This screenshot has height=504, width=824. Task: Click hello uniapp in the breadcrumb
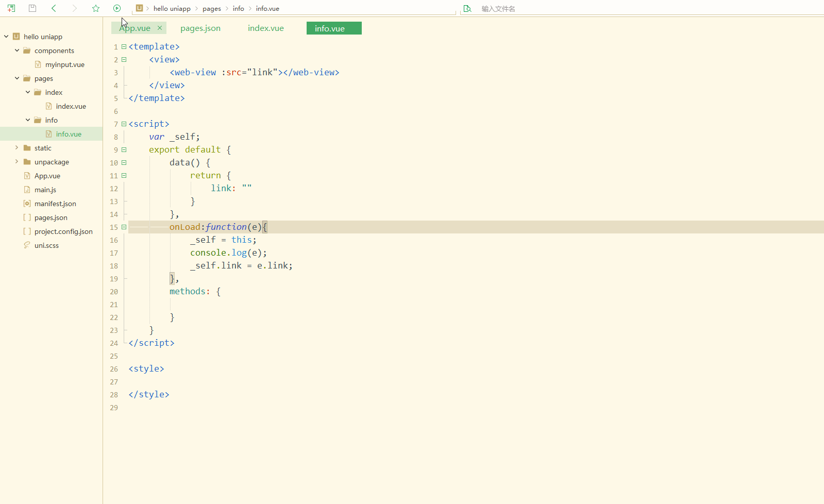tap(172, 9)
